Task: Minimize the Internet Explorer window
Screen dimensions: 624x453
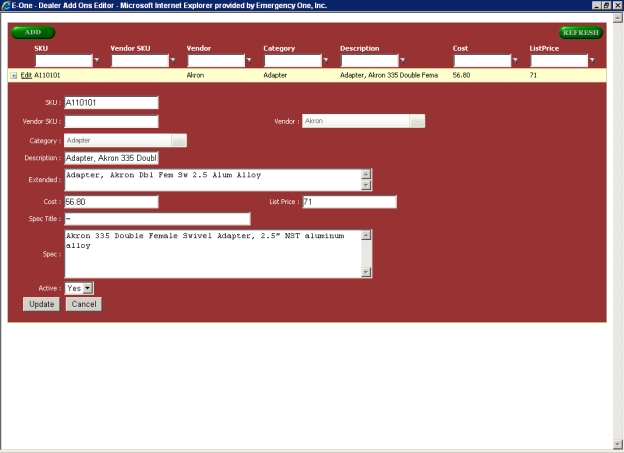Action: point(596,6)
